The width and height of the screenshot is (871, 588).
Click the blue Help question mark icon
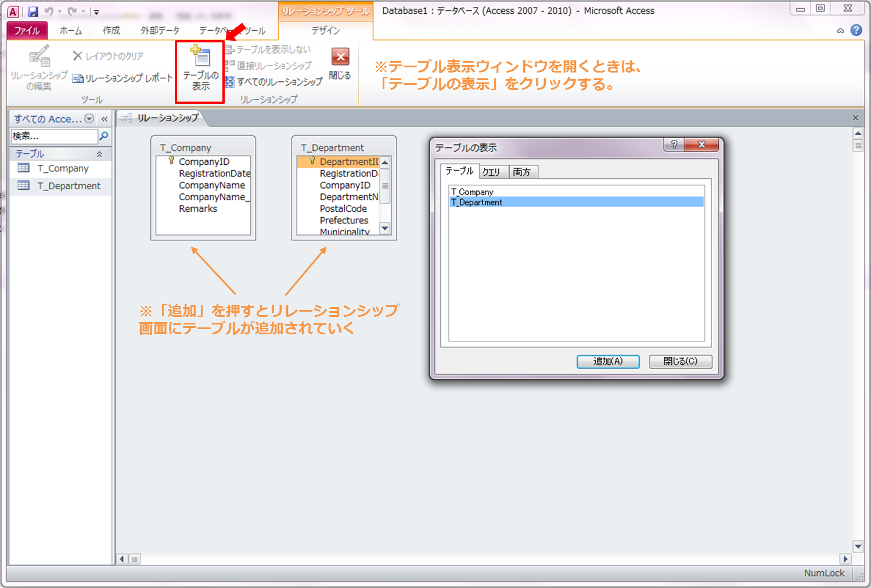click(856, 30)
